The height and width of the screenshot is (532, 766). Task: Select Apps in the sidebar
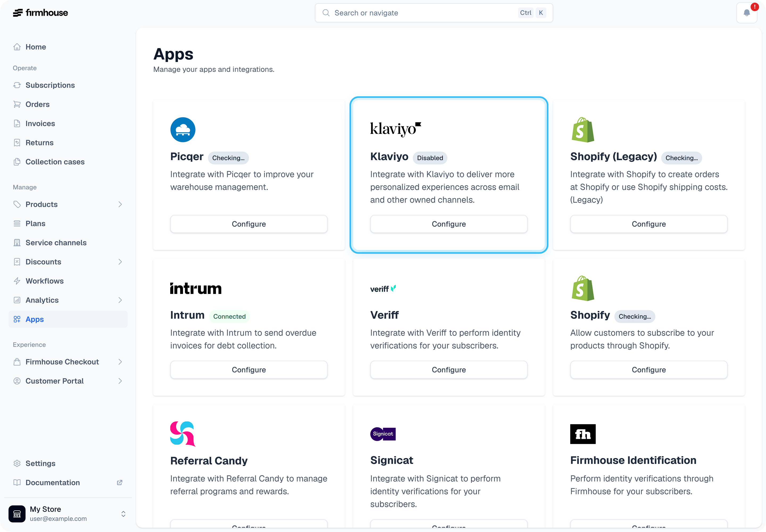(x=68, y=319)
